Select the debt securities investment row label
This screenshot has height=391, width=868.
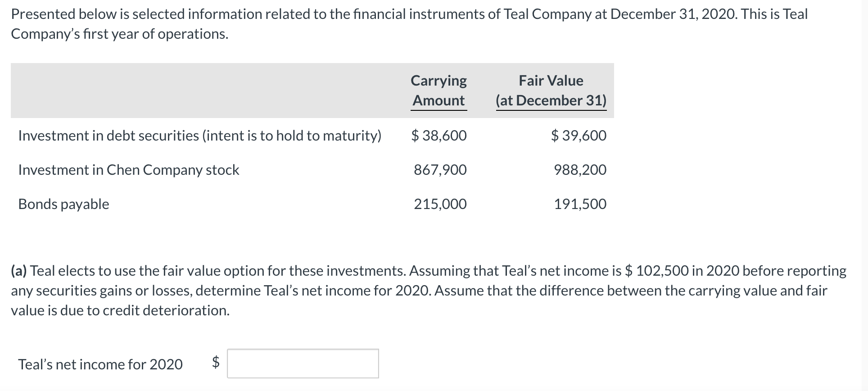tap(200, 136)
